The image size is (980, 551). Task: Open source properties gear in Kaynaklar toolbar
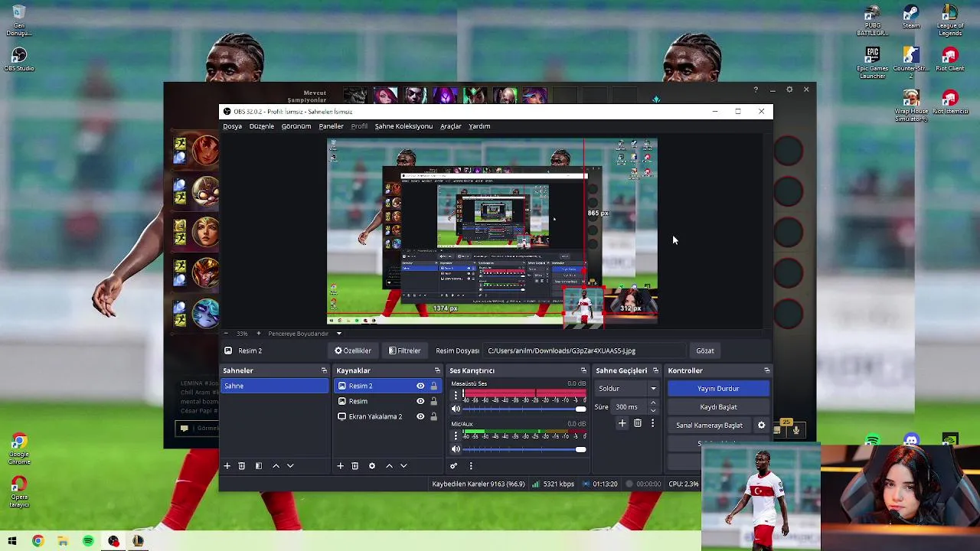[x=372, y=465]
